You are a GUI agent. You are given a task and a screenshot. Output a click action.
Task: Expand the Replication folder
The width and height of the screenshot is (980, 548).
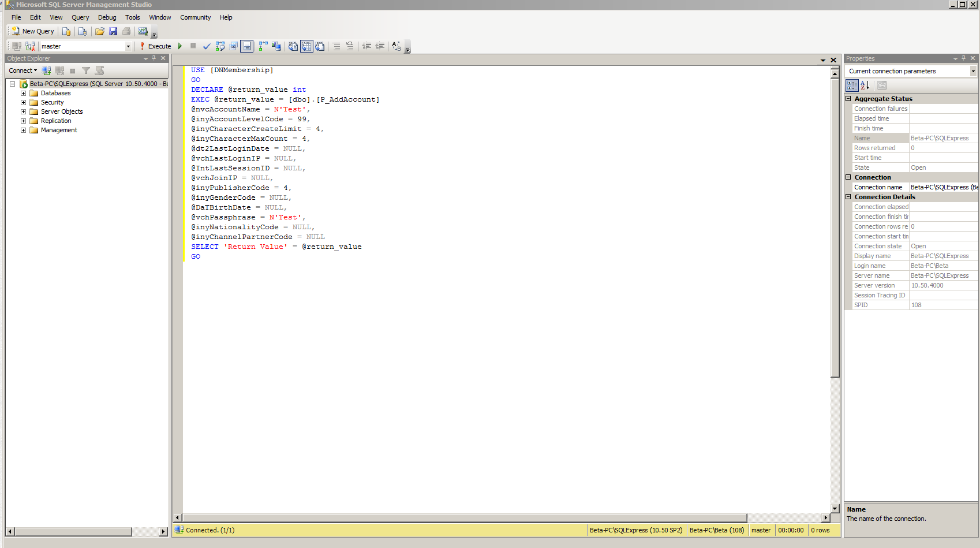coord(23,121)
